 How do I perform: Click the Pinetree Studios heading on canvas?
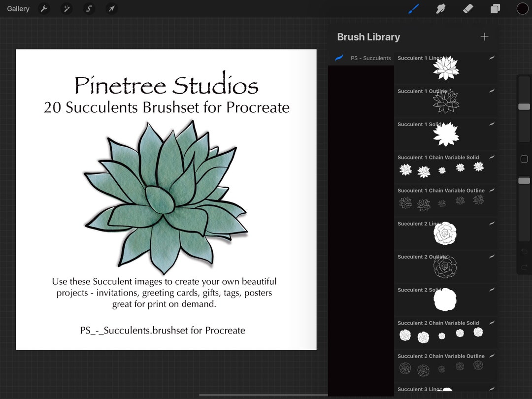tap(166, 83)
